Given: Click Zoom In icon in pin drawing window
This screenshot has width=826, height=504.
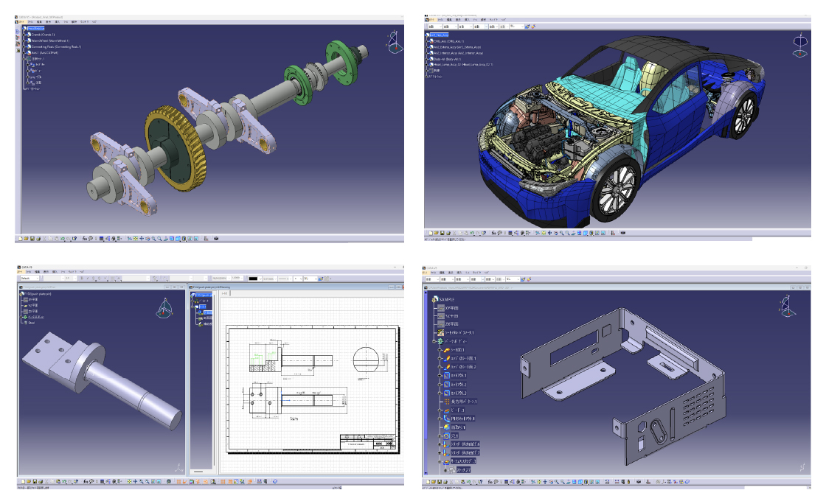Looking at the screenshot, I should tap(141, 481).
